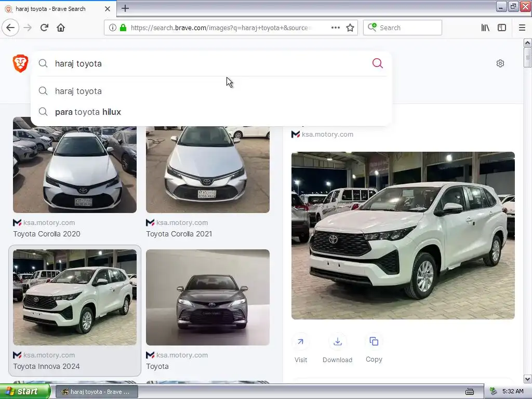Open the Library bookshelf icon
Viewport: 532px width, 399px height.
(485, 28)
